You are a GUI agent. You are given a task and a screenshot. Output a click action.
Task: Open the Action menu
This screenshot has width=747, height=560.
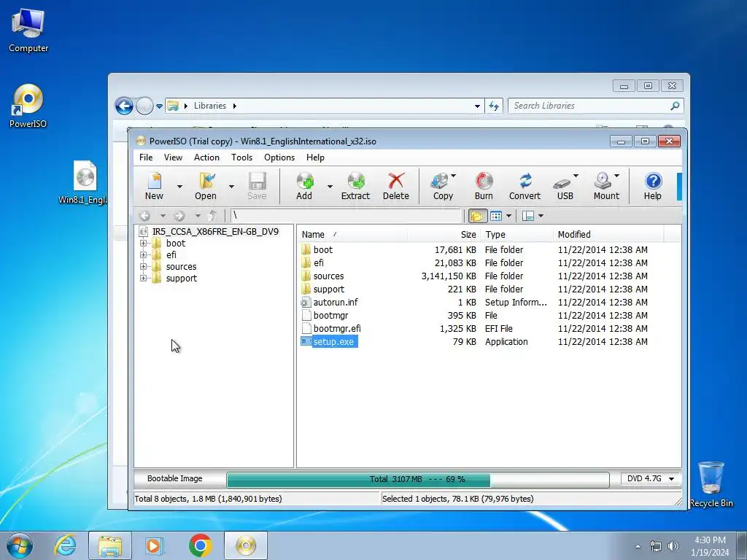click(206, 157)
